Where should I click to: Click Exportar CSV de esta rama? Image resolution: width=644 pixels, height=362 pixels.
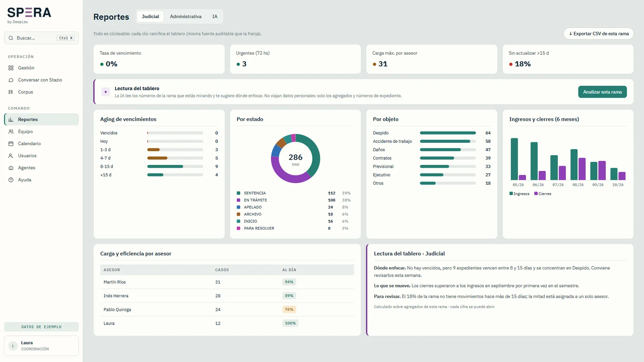click(x=599, y=33)
